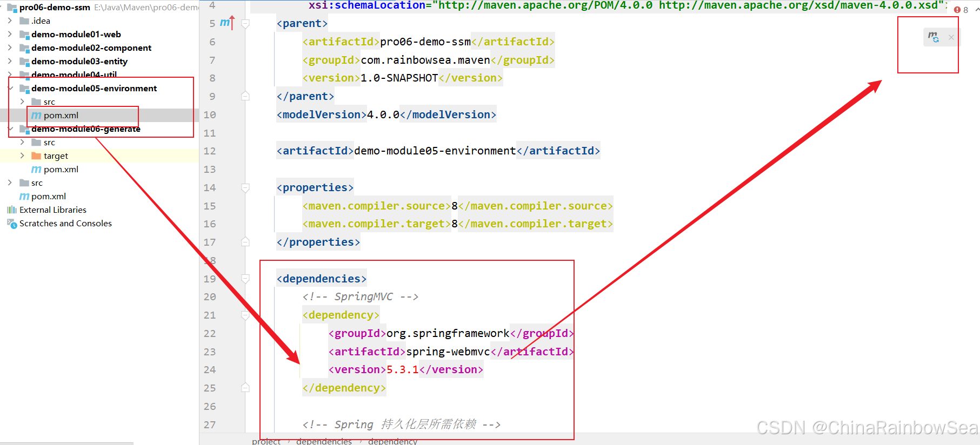Click 1.0-SNAPSHOT version text
980x445 pixels.
coord(399,78)
